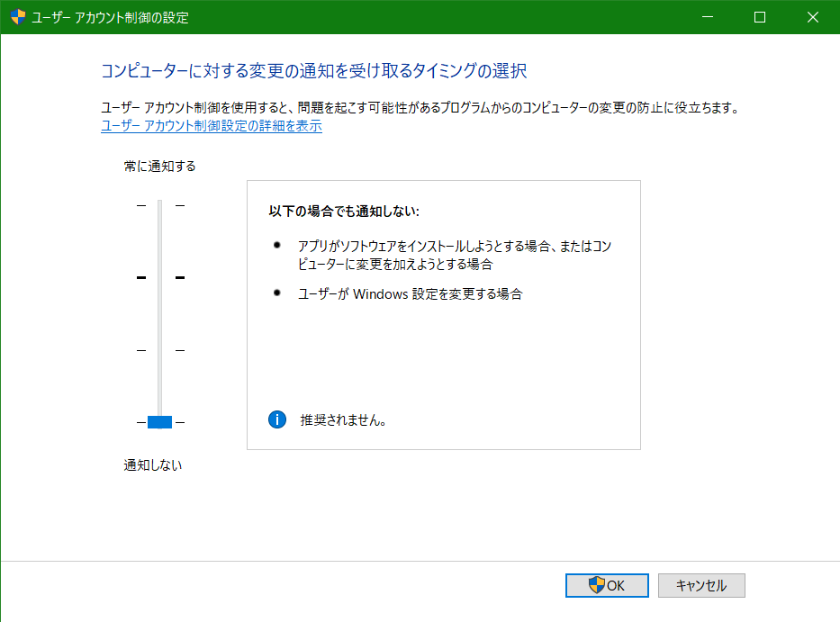Image resolution: width=840 pixels, height=622 pixels.
Task: Click the コンピューターに対する変更の通知 heading
Action: coord(314,71)
